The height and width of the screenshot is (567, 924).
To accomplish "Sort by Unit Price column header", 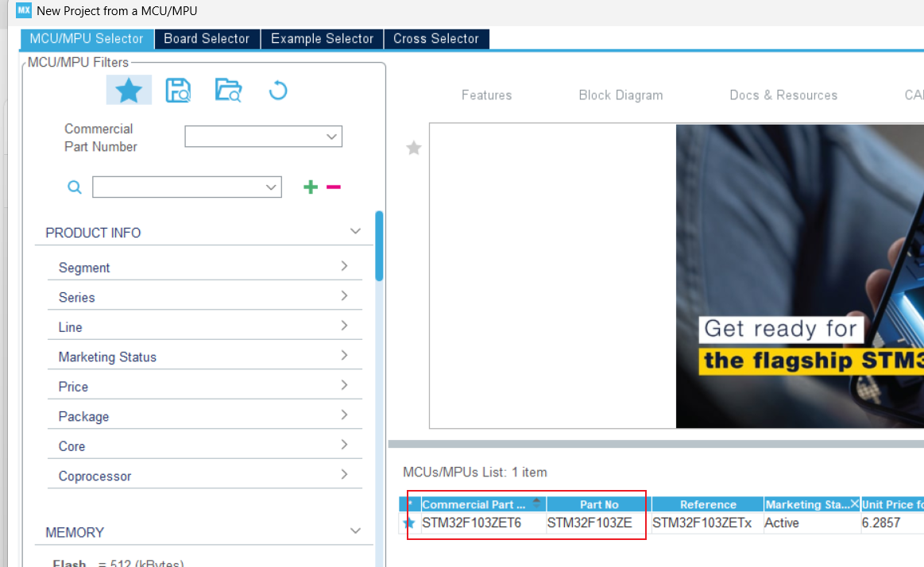I will pos(892,504).
